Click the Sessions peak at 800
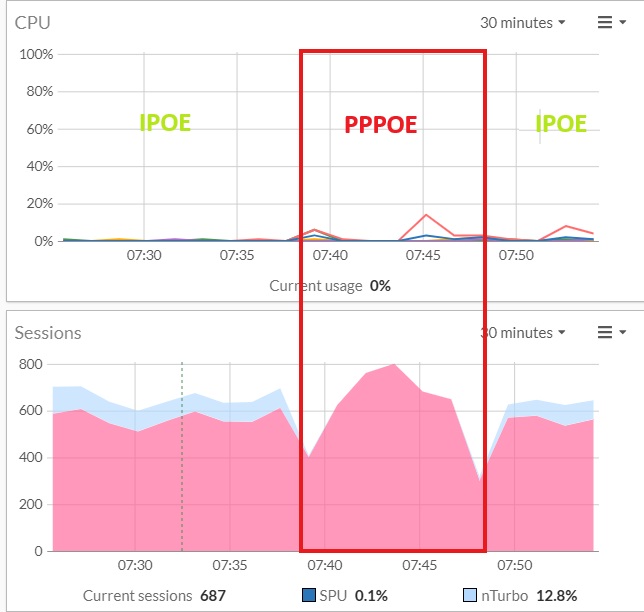 (393, 365)
